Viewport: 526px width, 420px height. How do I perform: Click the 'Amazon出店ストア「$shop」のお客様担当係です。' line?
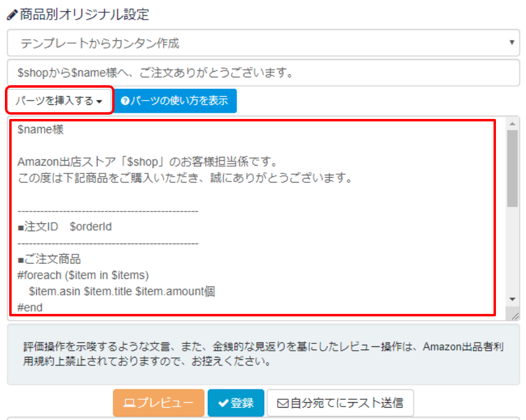click(x=148, y=162)
